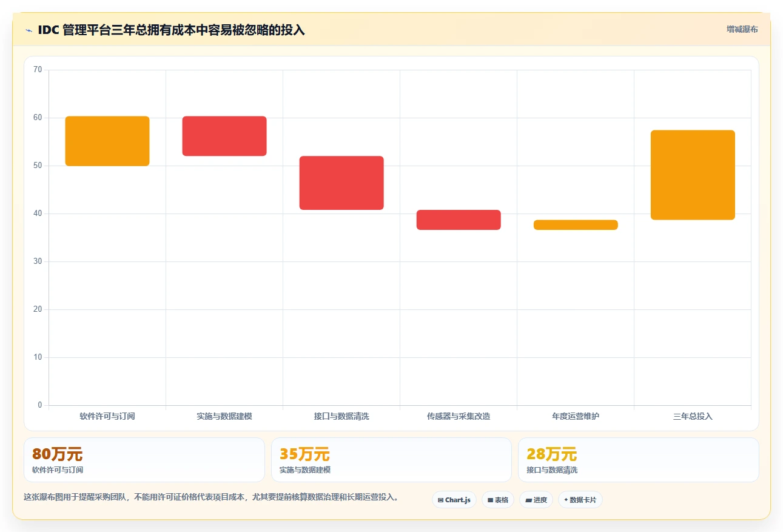
Task: Click the y-axis value 70
Action: [38, 70]
